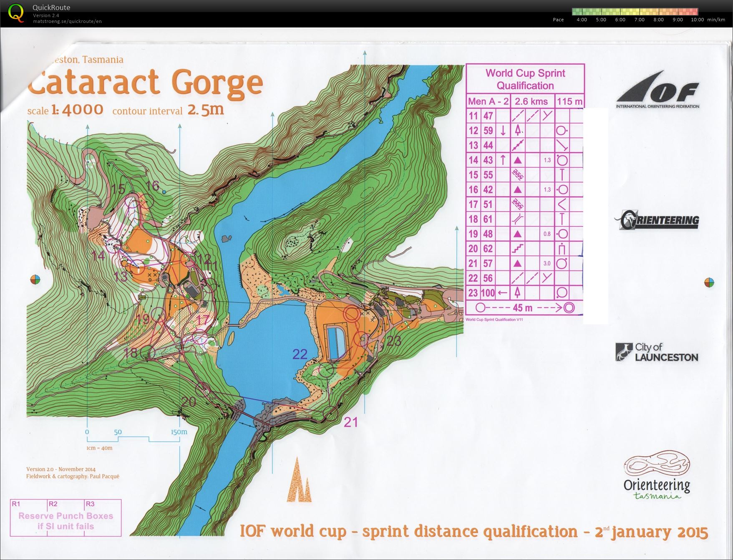Screen dimensions: 733x560
Task: Click control number 14 on the map
Action: [99, 255]
